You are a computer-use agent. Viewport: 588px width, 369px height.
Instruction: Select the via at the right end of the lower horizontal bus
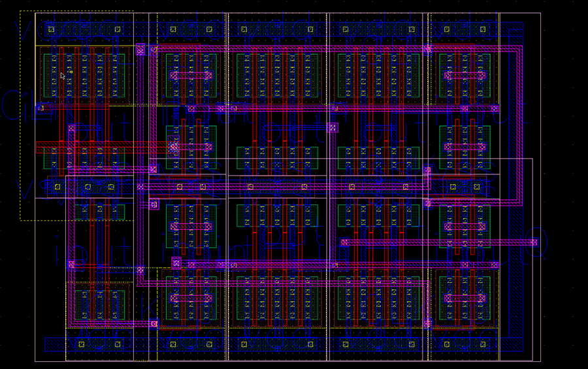pyautogui.click(x=495, y=265)
